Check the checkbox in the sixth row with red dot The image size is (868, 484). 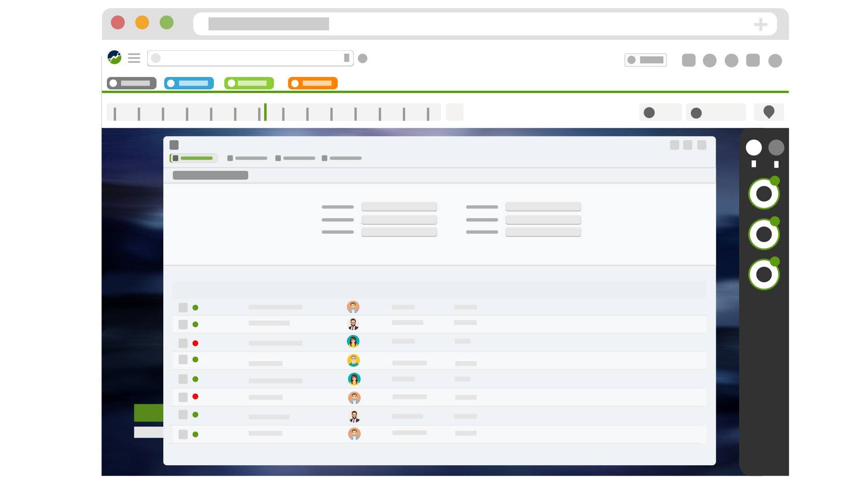tap(183, 397)
